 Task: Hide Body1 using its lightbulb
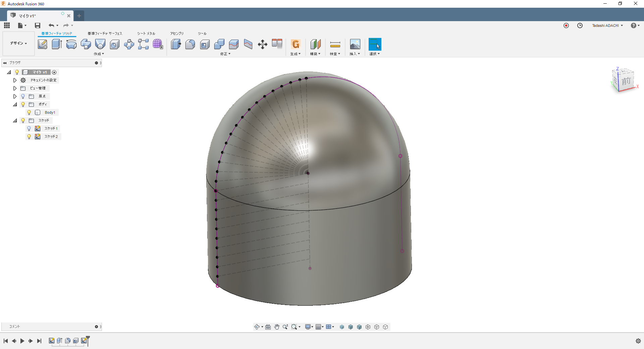pyautogui.click(x=29, y=112)
